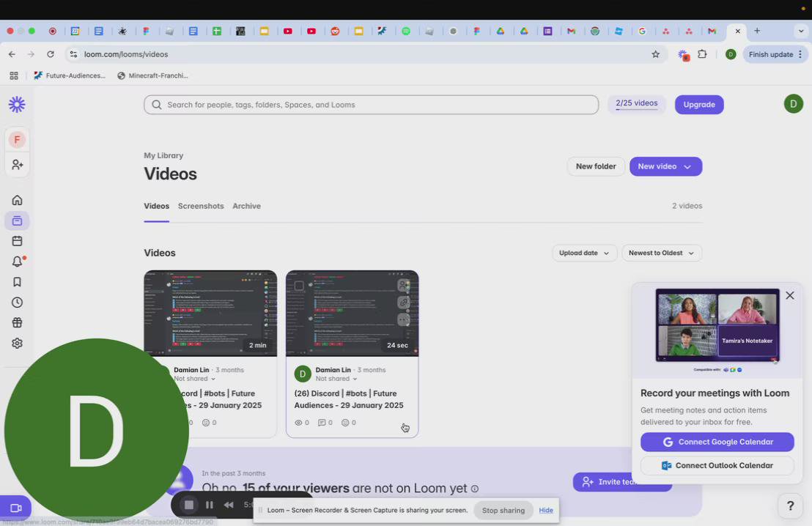Select the 24 sec video checkbox
Viewport: 812px width, 526px height.
coord(299,285)
